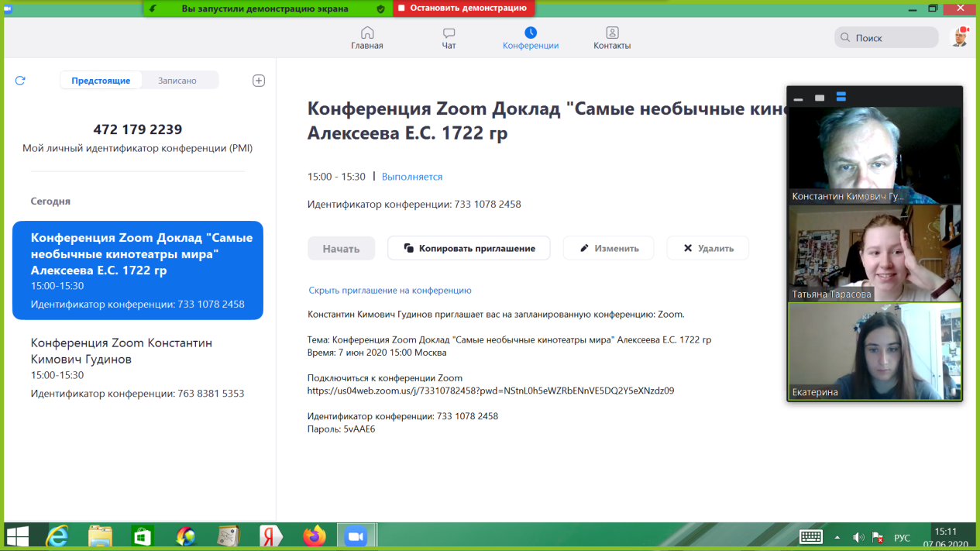The height and width of the screenshot is (551, 980).
Task: Edit the meeting with Изменить
Action: pyautogui.click(x=608, y=248)
